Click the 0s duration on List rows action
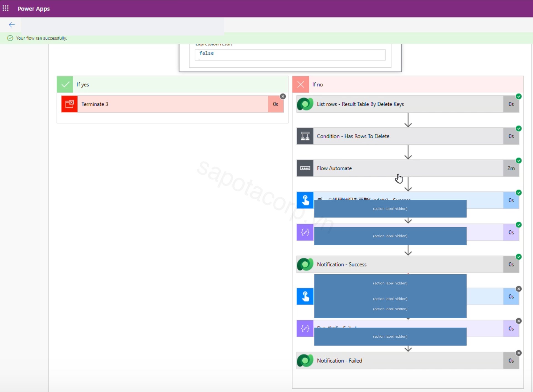This screenshot has height=392, width=533. coord(511,104)
